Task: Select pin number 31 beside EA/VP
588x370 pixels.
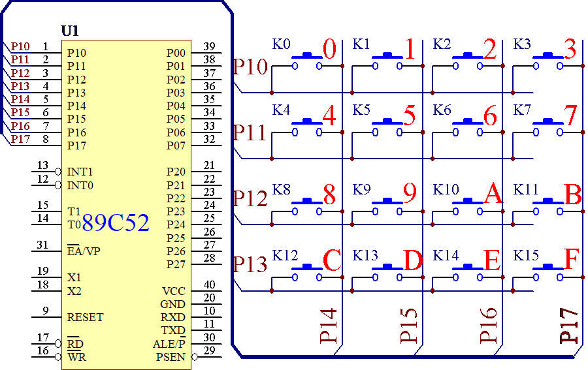Action: coord(42,245)
